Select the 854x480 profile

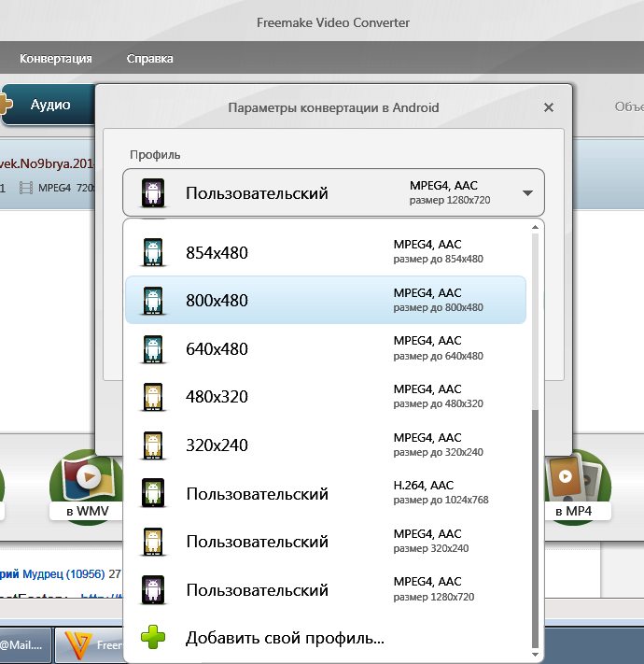coord(326,252)
